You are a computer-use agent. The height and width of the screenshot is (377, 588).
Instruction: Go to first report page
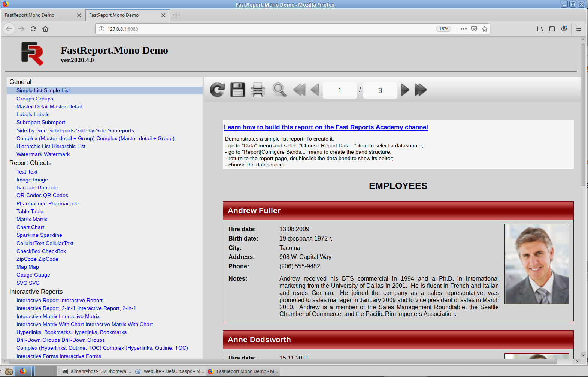click(x=299, y=90)
